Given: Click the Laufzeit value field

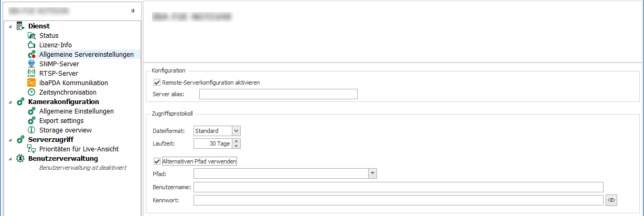Looking at the screenshot, I should pyautogui.click(x=213, y=143).
